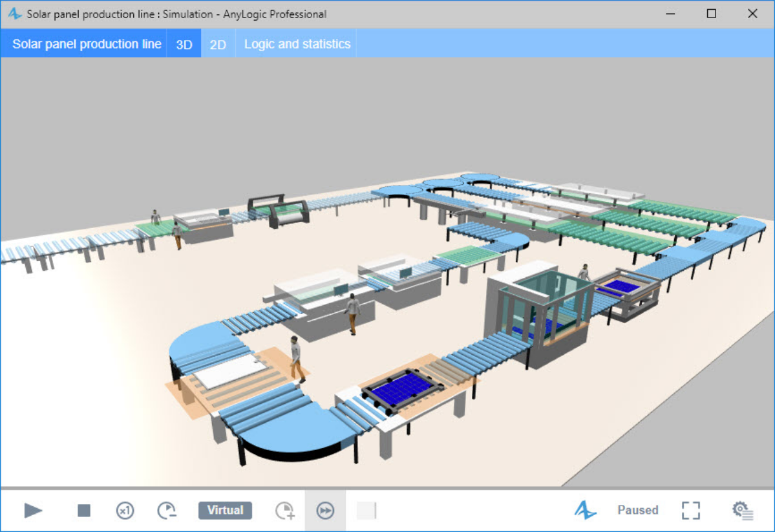
Task: Click the Solar panel production line title
Action: coord(87,45)
